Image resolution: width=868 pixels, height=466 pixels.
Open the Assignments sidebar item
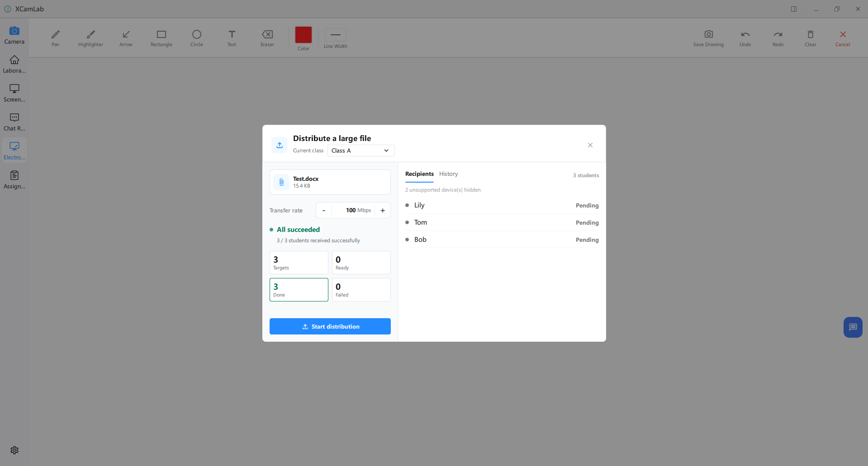[x=14, y=180]
